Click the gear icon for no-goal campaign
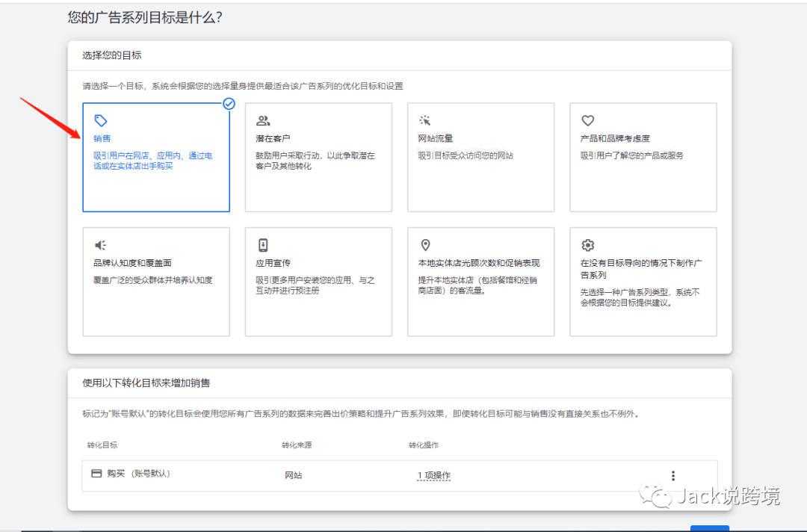807x532 pixels. click(x=588, y=245)
